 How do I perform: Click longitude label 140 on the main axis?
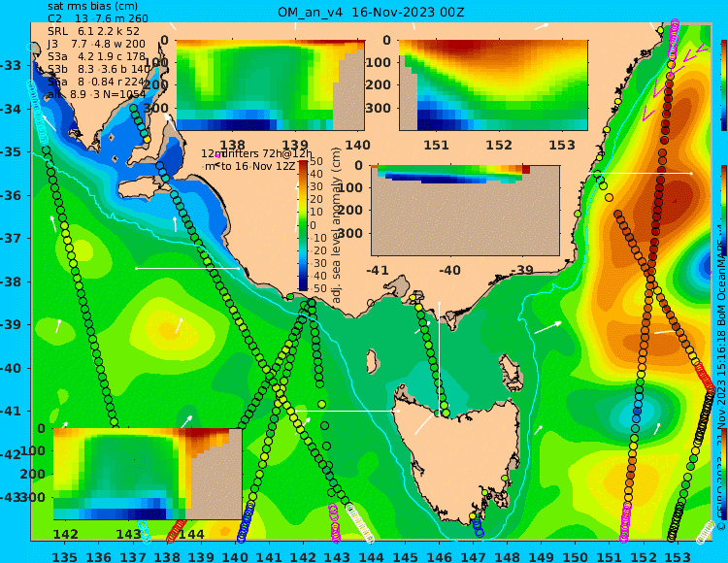click(x=235, y=556)
